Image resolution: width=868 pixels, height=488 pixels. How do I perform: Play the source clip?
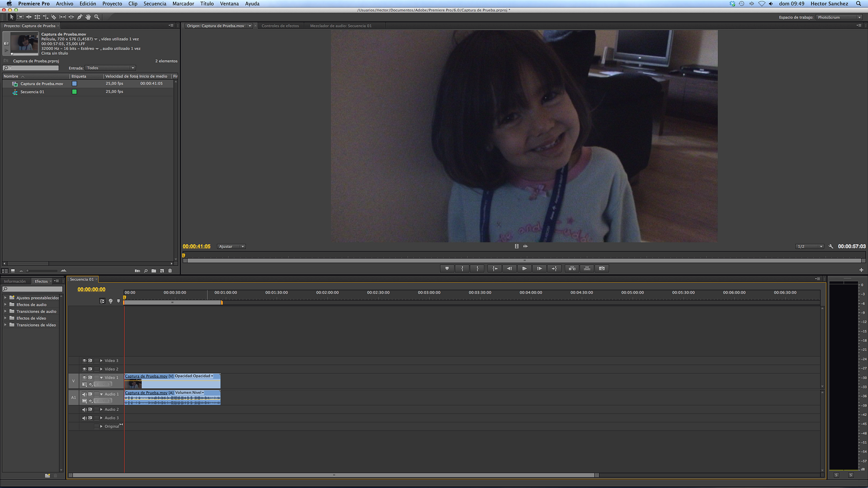tap(524, 268)
